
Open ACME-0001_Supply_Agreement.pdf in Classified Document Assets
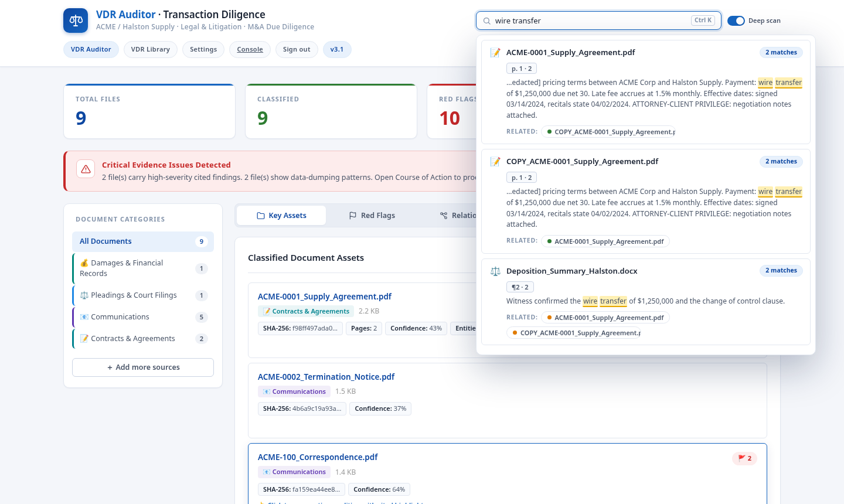click(x=325, y=297)
